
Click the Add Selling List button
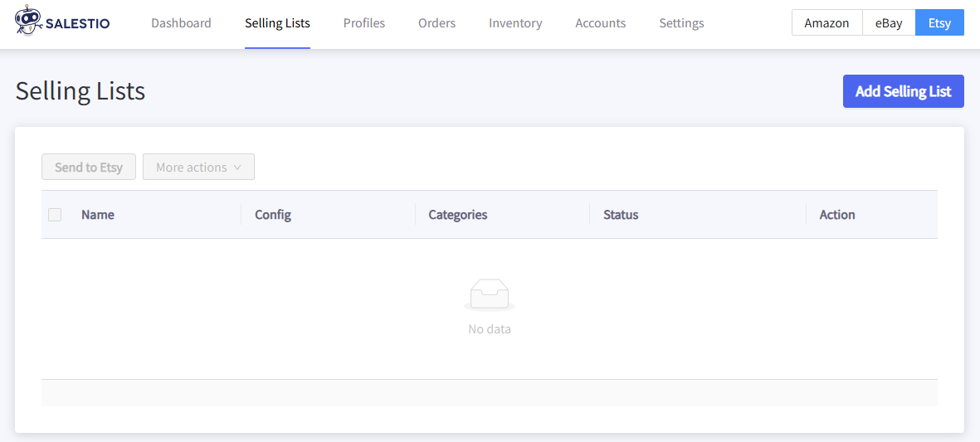coord(904,91)
